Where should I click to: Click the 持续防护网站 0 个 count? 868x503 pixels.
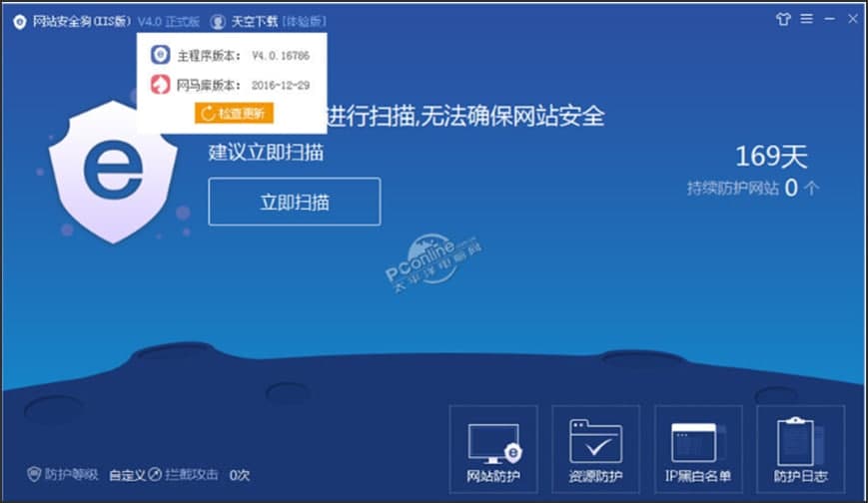coord(753,189)
